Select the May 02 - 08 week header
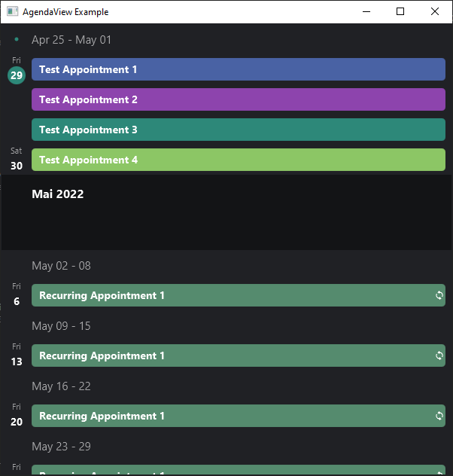Image resolution: width=453 pixels, height=476 pixels. 61,266
